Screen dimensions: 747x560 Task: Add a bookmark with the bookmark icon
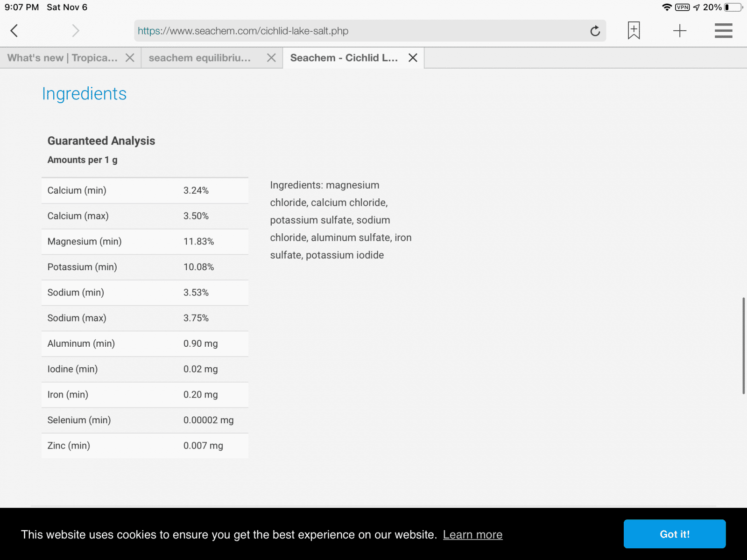(634, 31)
